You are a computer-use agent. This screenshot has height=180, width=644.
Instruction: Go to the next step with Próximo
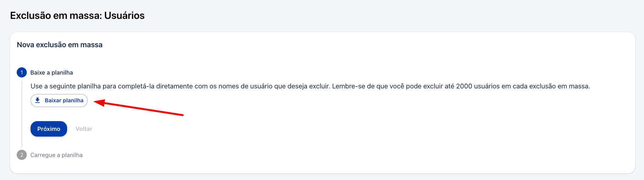coord(49,129)
